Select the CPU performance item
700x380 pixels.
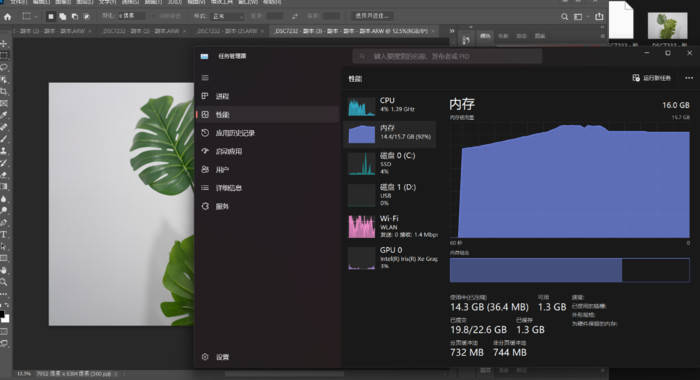pos(391,106)
